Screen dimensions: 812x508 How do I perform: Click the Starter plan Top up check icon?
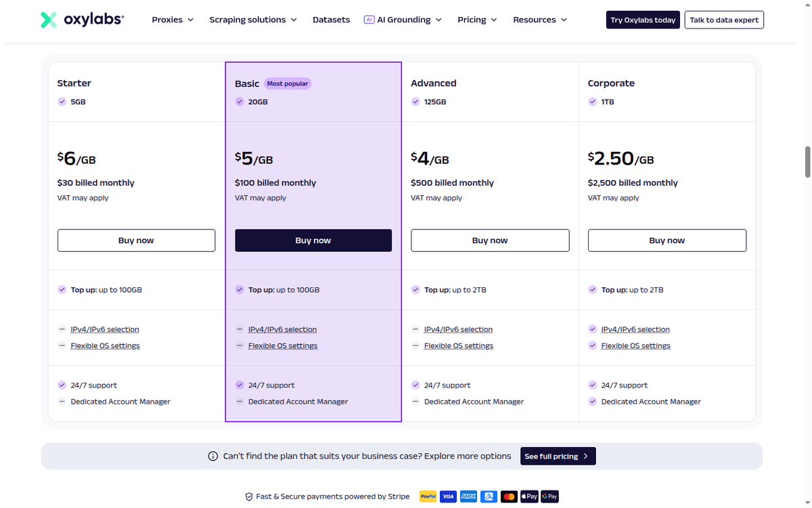tap(62, 290)
